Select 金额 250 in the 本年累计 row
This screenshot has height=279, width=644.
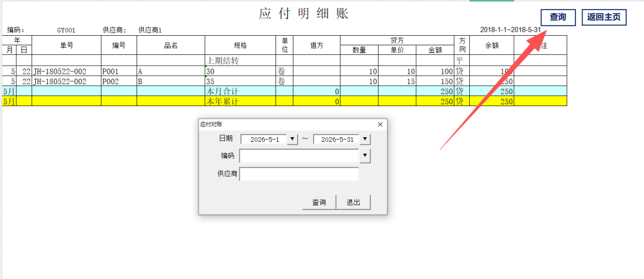coord(435,101)
